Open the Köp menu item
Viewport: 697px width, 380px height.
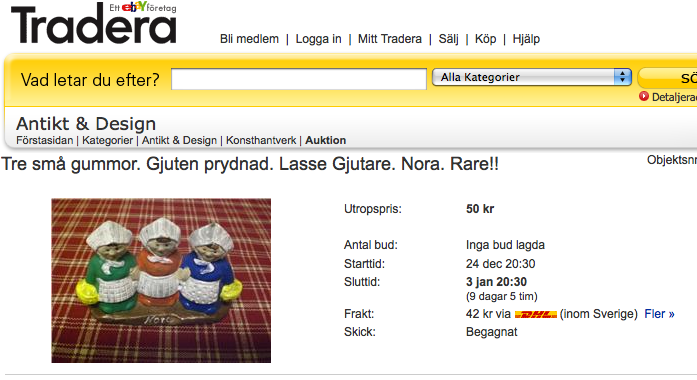485,39
